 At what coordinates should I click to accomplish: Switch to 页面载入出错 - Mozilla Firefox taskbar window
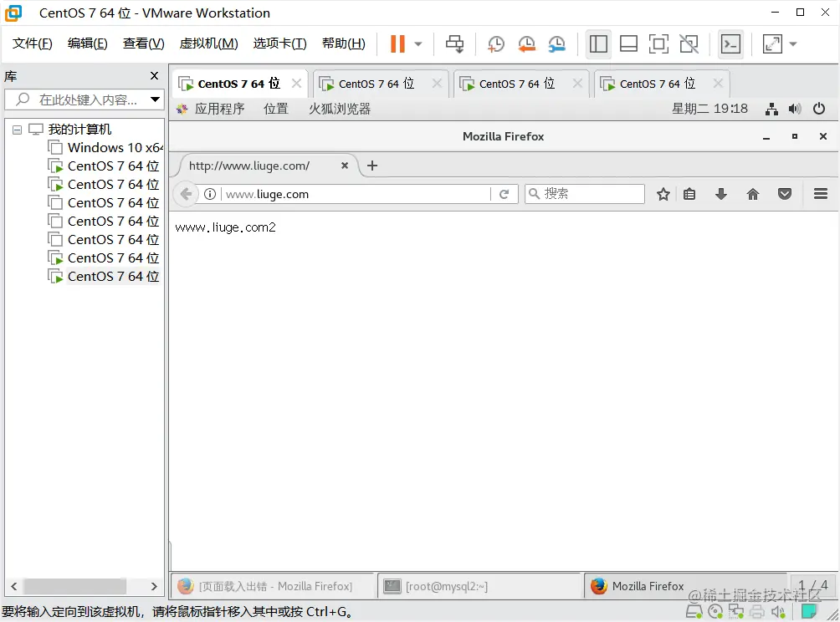[x=273, y=586]
